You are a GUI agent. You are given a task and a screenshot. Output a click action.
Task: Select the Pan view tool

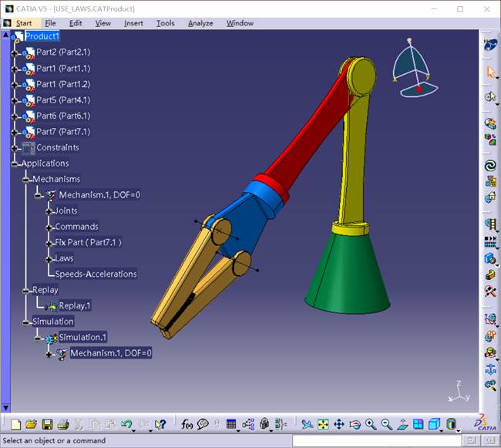339,424
